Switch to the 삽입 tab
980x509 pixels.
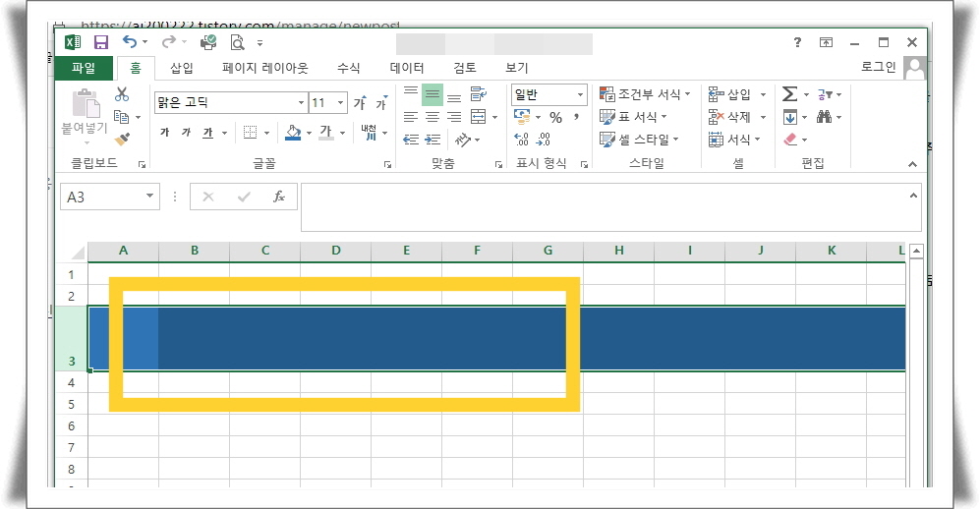pyautogui.click(x=182, y=68)
